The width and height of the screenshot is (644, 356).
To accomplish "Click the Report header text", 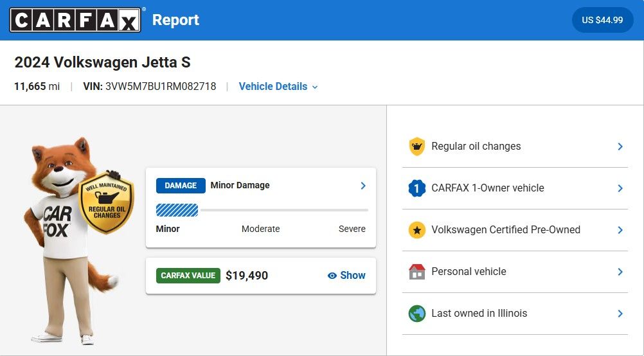I will coord(175,20).
